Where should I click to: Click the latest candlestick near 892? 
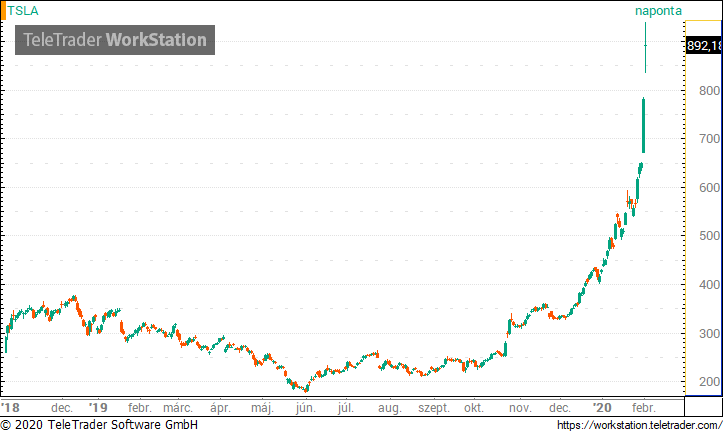coord(646,48)
